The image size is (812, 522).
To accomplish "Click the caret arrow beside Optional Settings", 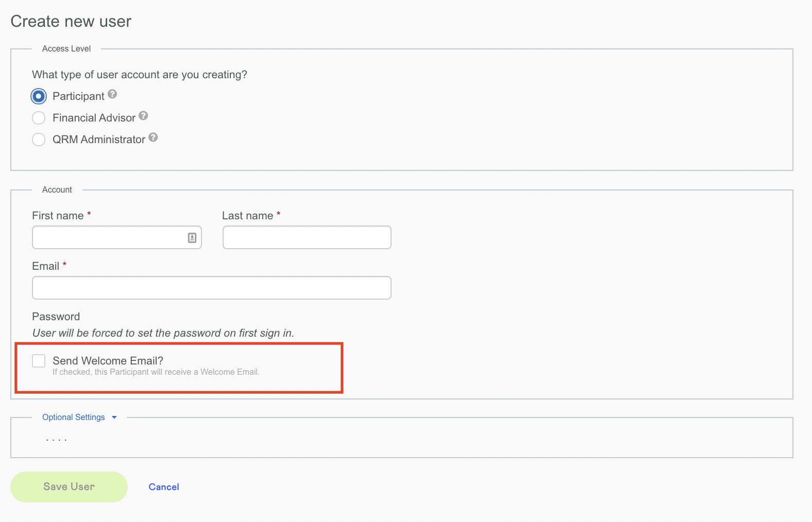I will [x=114, y=417].
